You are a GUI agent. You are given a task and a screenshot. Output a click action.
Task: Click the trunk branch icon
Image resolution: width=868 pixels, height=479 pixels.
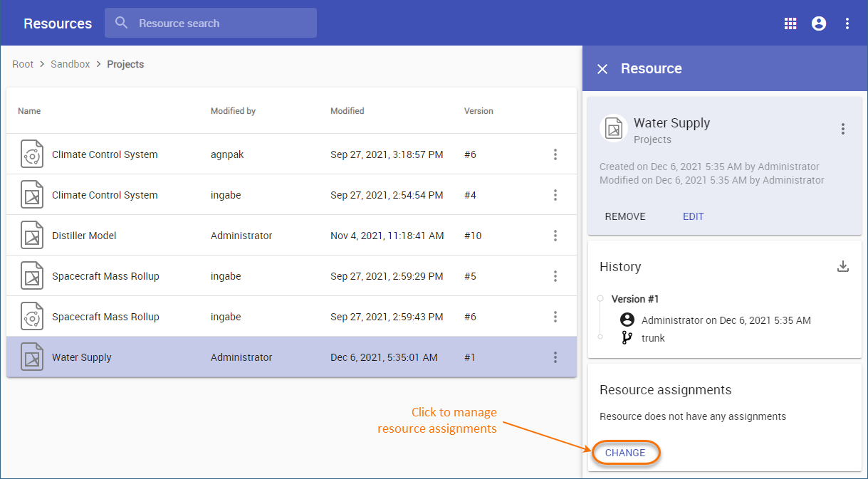tap(627, 338)
